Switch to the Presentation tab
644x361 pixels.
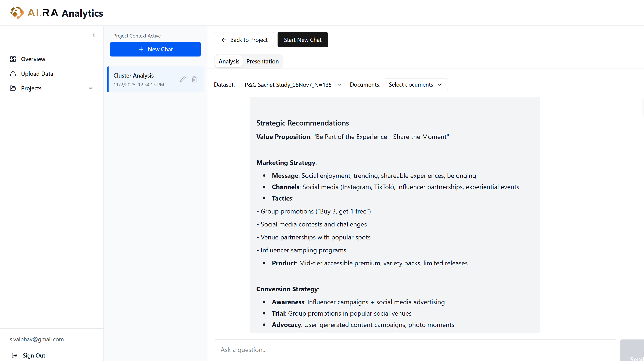click(262, 61)
